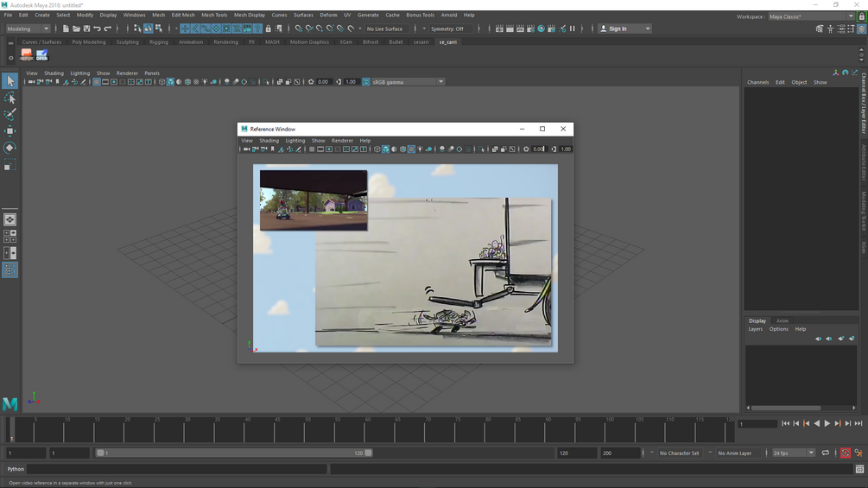This screenshot has height=488, width=868.
Task: Switch to the Poly Modeling shelf tab
Action: 89,42
